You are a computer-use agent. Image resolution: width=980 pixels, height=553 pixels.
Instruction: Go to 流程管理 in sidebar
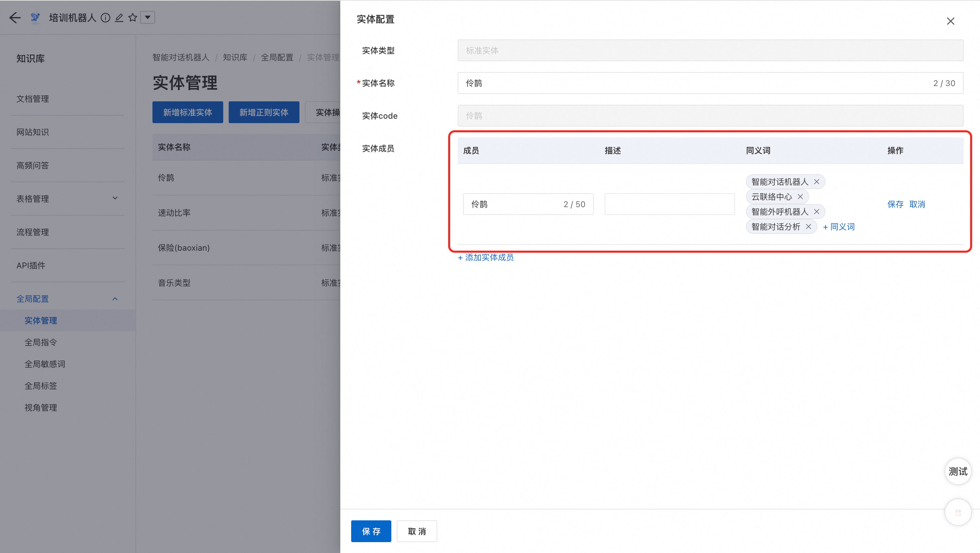point(33,232)
